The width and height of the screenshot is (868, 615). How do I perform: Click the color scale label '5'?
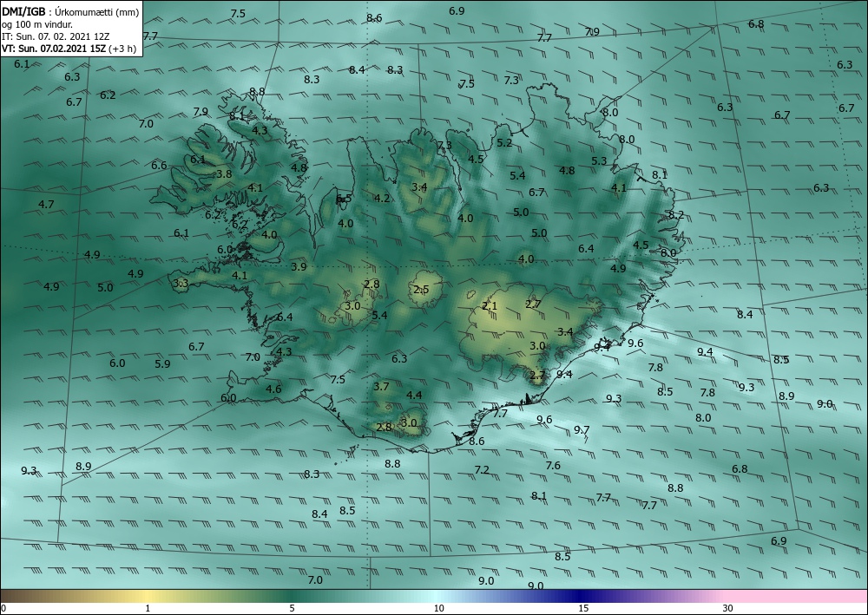point(292,608)
